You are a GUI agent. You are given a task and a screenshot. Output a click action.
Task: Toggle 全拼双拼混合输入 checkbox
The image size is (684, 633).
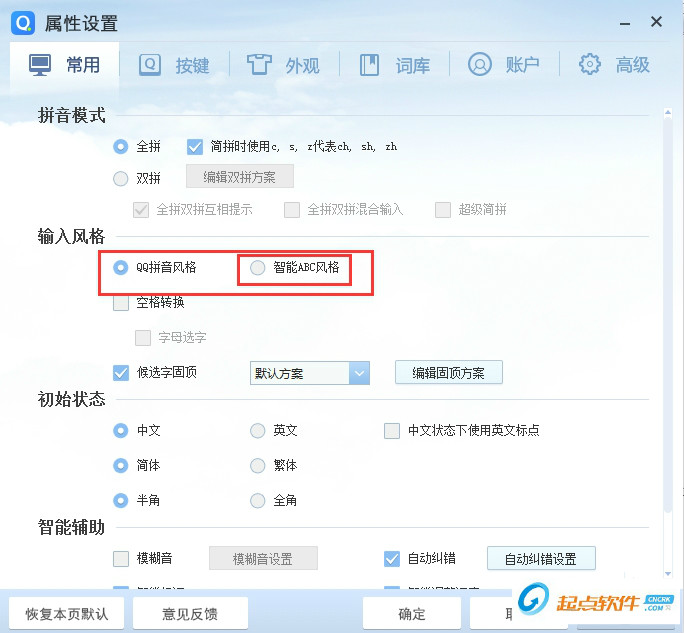tap(292, 210)
